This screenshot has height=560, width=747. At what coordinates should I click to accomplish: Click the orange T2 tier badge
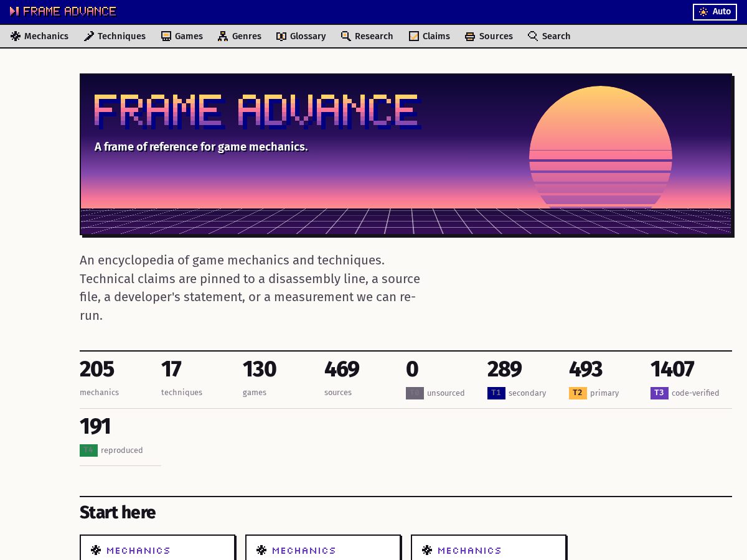pyautogui.click(x=578, y=393)
